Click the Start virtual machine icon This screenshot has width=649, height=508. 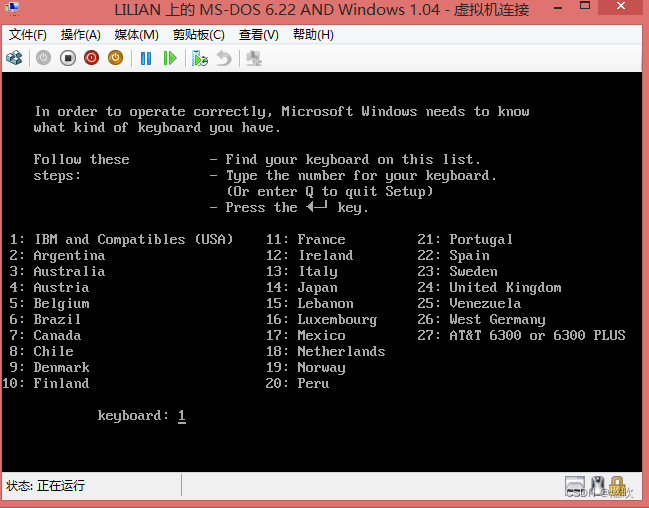43,58
